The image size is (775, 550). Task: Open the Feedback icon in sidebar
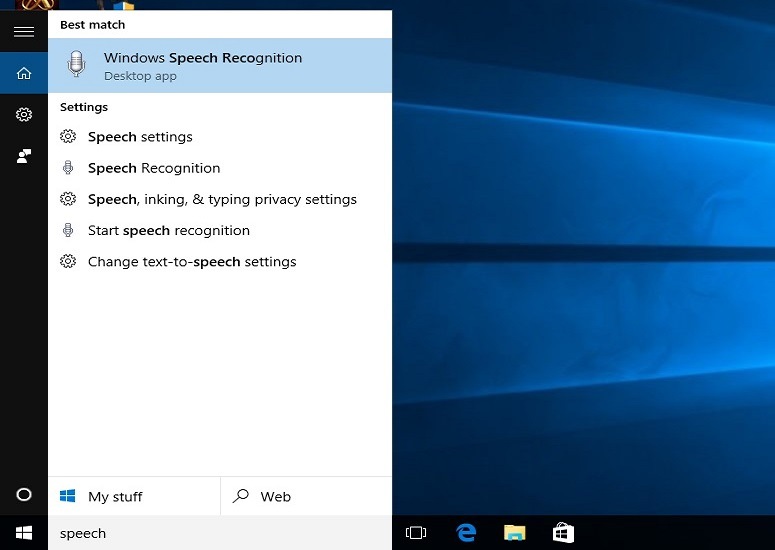[x=24, y=156]
